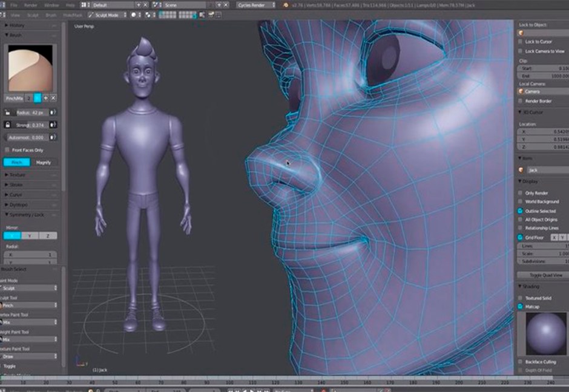Open the Window menu
Viewport: 569px width, 392px height.
click(51, 5)
